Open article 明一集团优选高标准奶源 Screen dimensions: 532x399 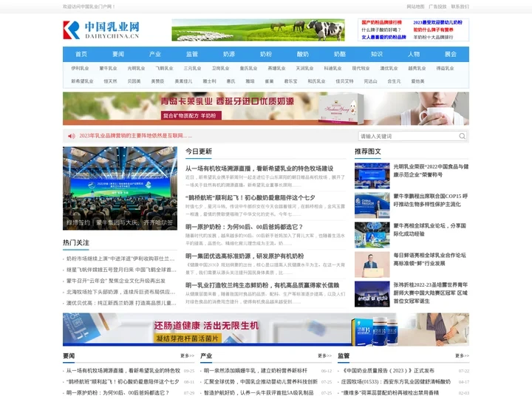(245, 256)
